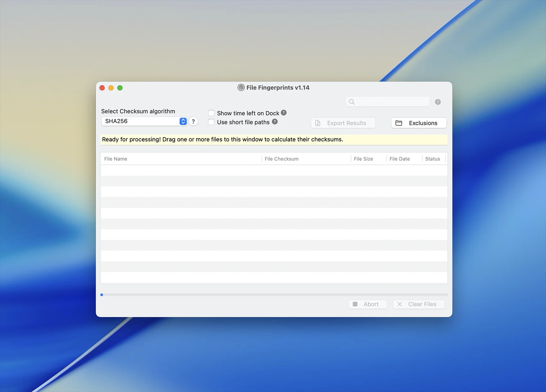Click the Clear Files button
This screenshot has width=546, height=392.
tap(419, 304)
